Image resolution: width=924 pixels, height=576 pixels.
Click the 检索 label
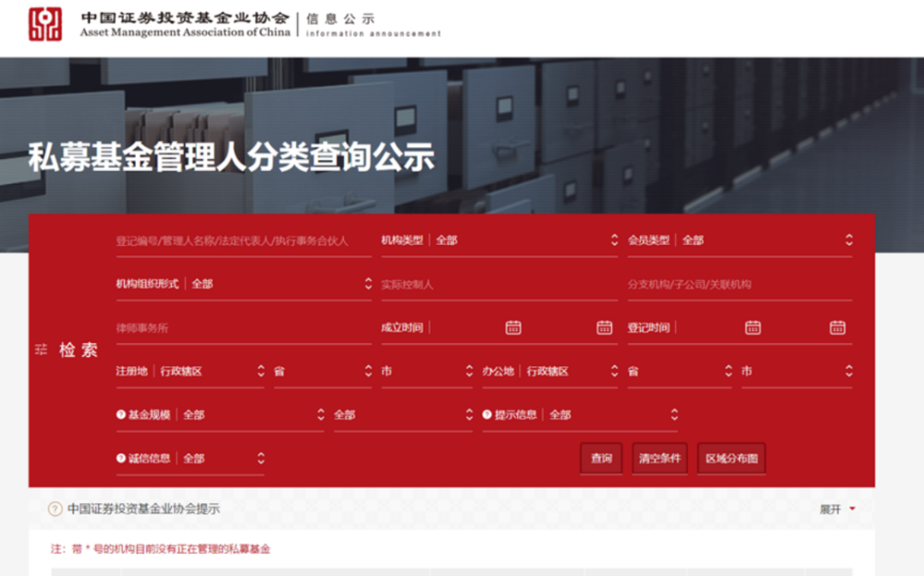point(79,350)
